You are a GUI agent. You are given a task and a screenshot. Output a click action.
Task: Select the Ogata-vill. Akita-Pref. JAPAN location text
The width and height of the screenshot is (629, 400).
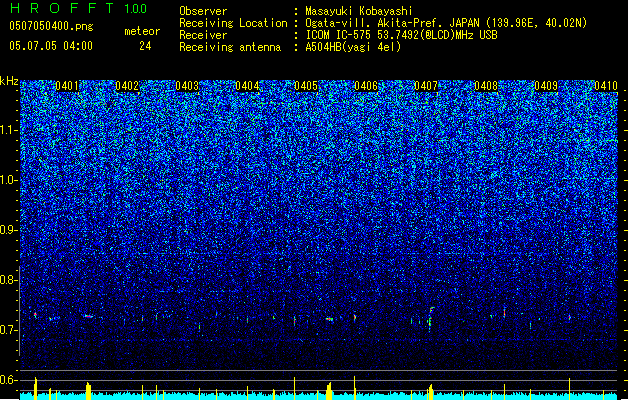pos(446,23)
